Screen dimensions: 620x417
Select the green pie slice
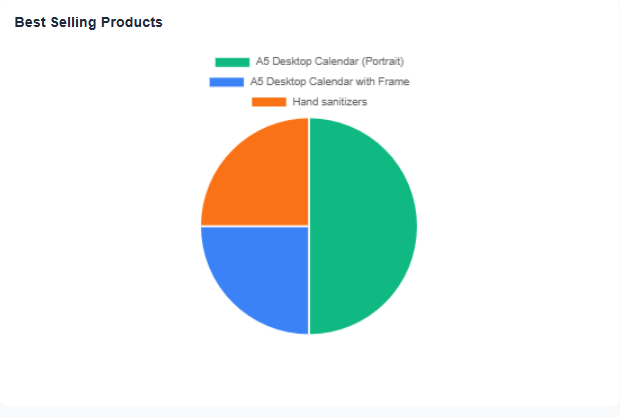tap(365, 226)
